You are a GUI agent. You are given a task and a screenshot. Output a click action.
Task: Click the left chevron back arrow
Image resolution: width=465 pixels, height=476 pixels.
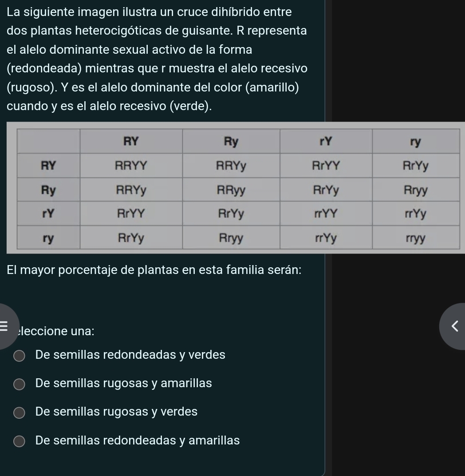click(453, 326)
